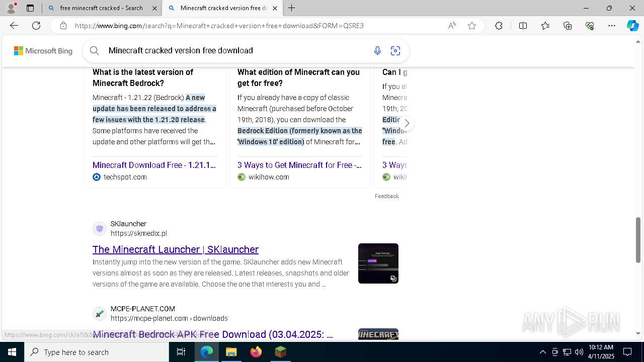Image resolution: width=644 pixels, height=362 pixels.
Task: Click the page vertical scrollbar thumb
Action: [x=638, y=240]
